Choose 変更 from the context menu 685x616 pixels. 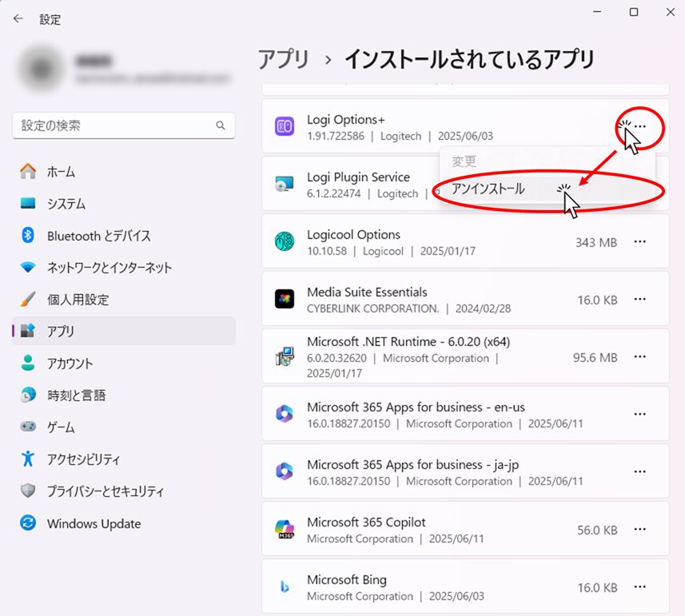coord(547,161)
